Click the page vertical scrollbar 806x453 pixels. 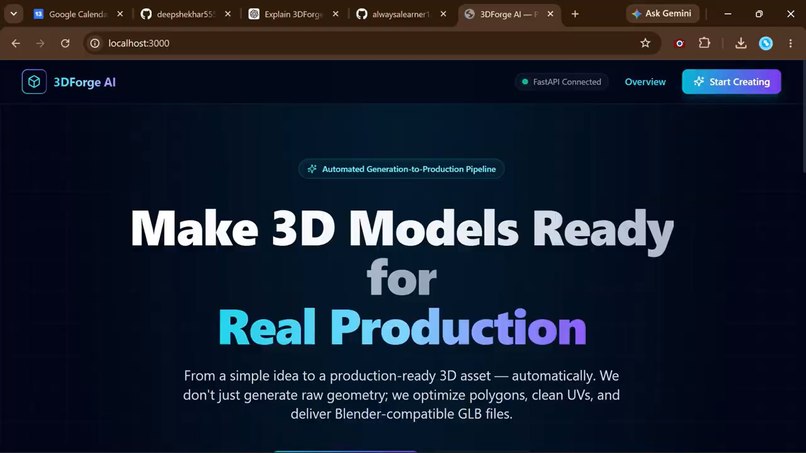[x=803, y=118]
